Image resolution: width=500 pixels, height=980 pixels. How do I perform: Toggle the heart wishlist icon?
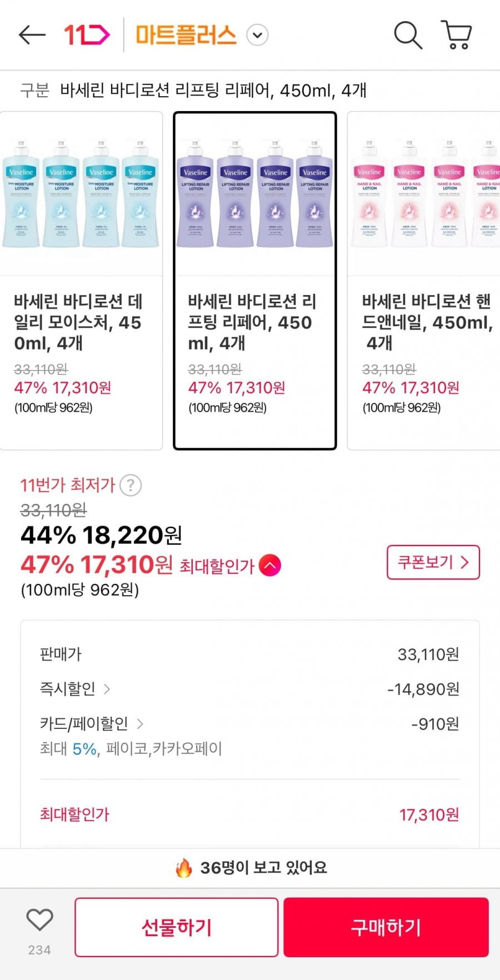(39, 920)
